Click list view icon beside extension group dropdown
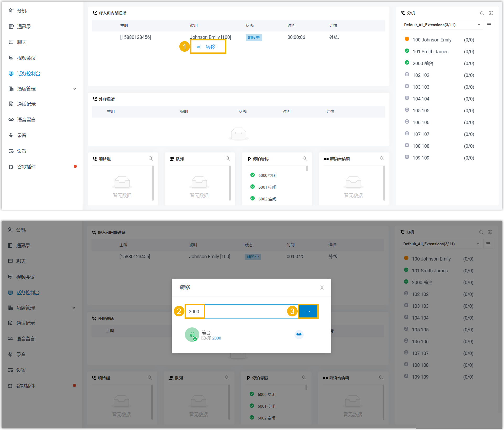Image resolution: width=504 pixels, height=430 pixels. (489, 25)
